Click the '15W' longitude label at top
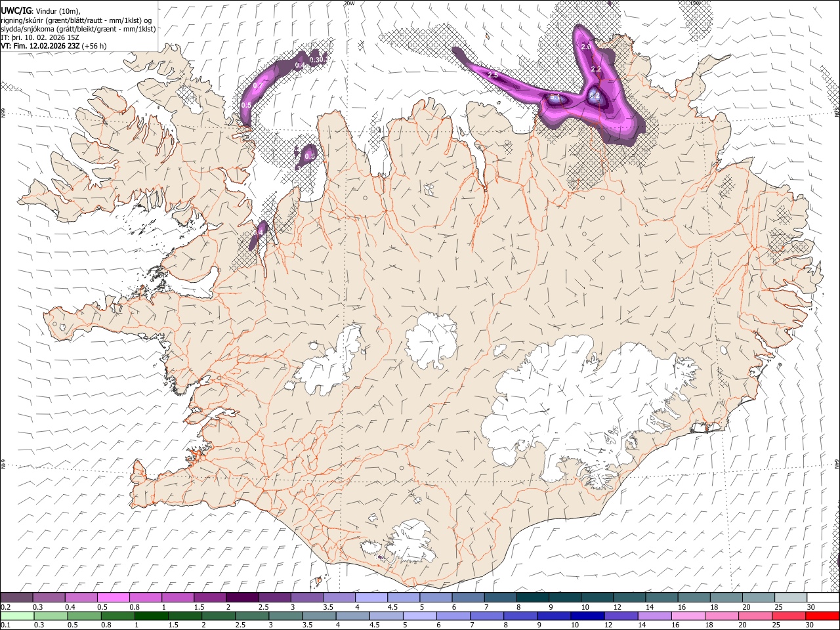 click(695, 3)
